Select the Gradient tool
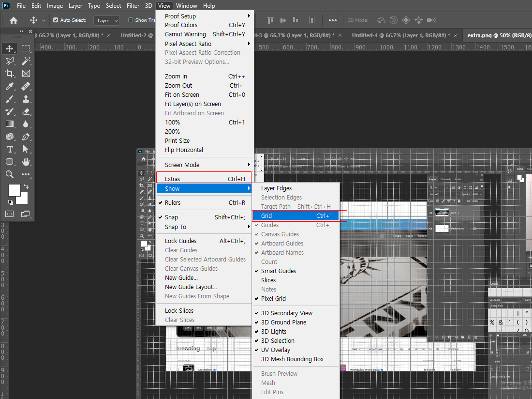 click(x=10, y=124)
